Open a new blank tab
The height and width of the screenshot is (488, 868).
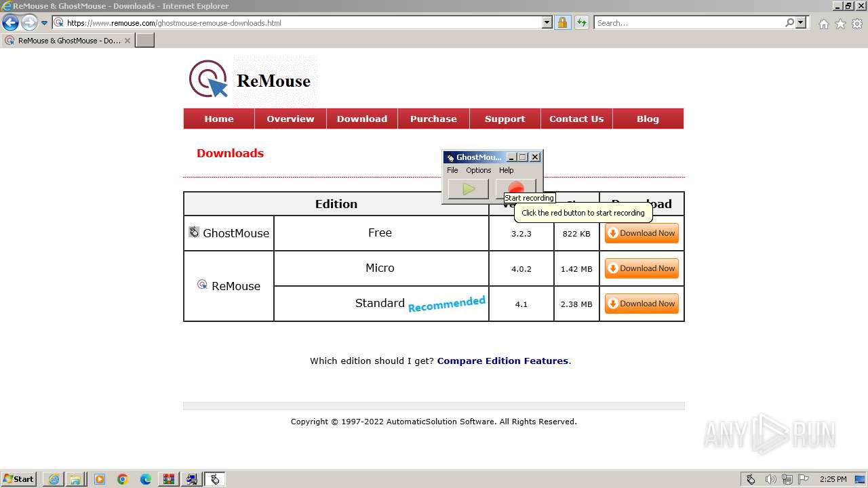pos(145,41)
